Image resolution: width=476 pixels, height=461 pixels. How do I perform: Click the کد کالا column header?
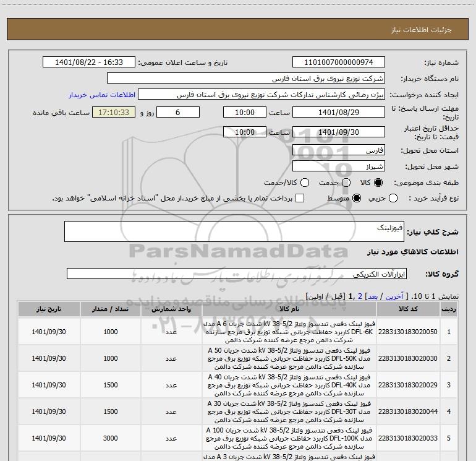pyautogui.click(x=408, y=309)
